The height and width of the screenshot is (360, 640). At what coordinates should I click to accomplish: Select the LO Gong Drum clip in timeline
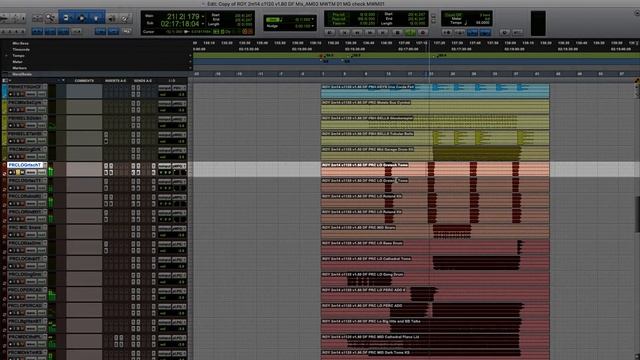point(435,278)
